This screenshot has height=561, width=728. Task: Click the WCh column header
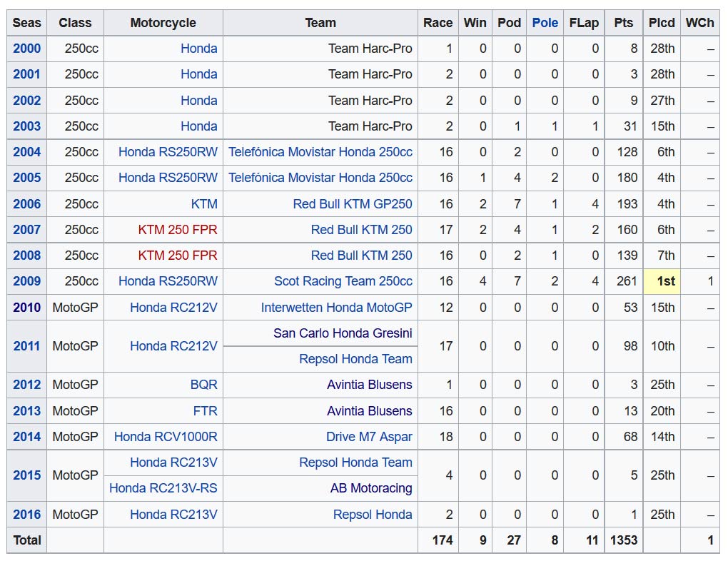click(700, 23)
